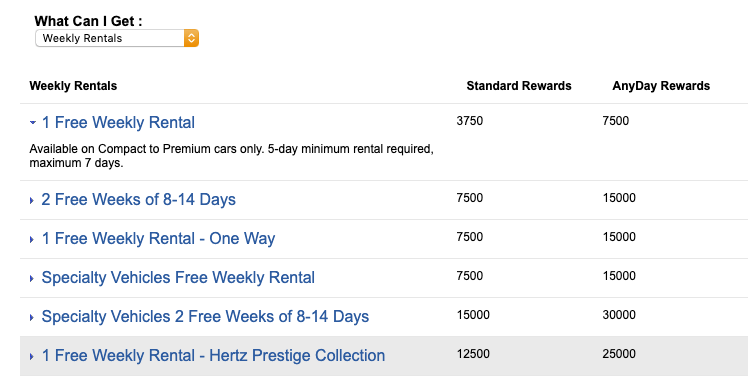Expand the 2 Free Weeks of 8-14 Days arrow
The width and height of the screenshot is (756, 379).
(x=32, y=200)
